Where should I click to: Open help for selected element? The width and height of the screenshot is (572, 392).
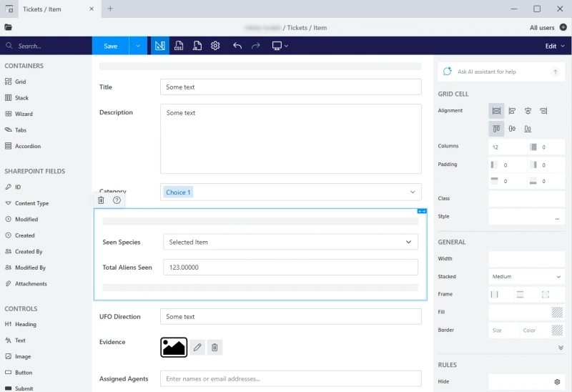tap(117, 200)
